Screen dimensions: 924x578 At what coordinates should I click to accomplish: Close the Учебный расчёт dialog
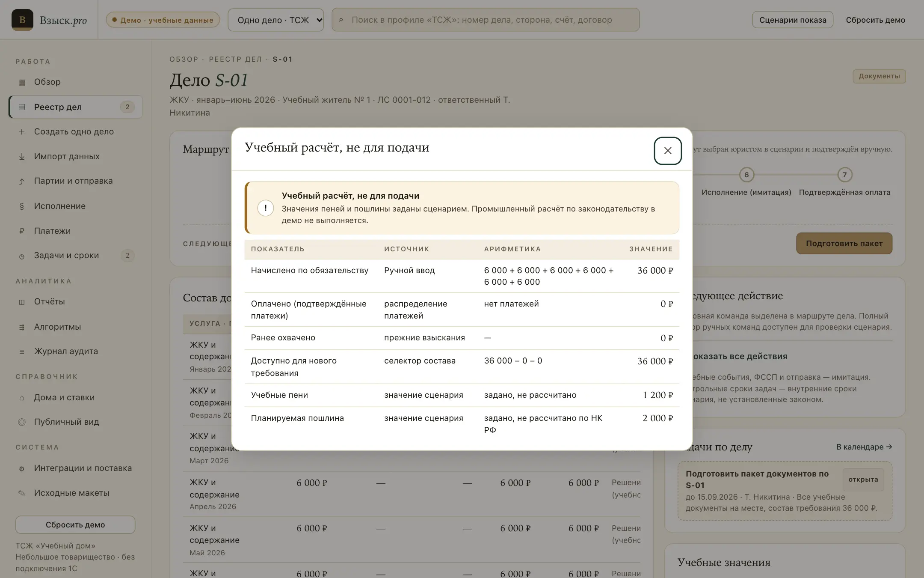pos(667,151)
